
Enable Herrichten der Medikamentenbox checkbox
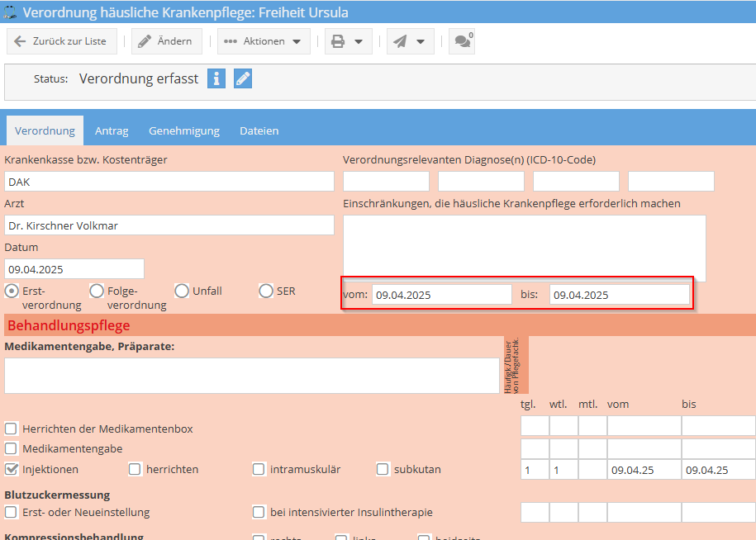(12, 429)
